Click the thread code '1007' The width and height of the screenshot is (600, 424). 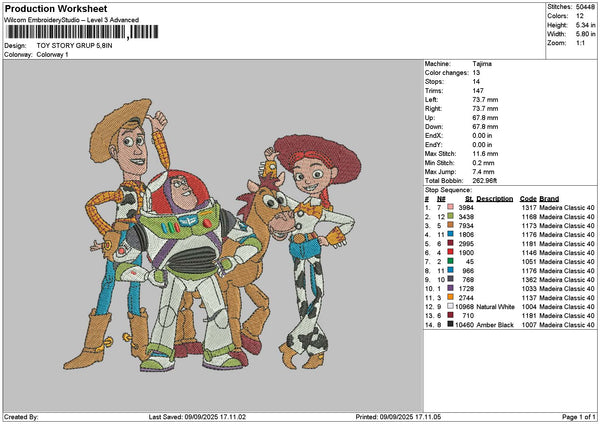pyautogui.click(x=529, y=325)
